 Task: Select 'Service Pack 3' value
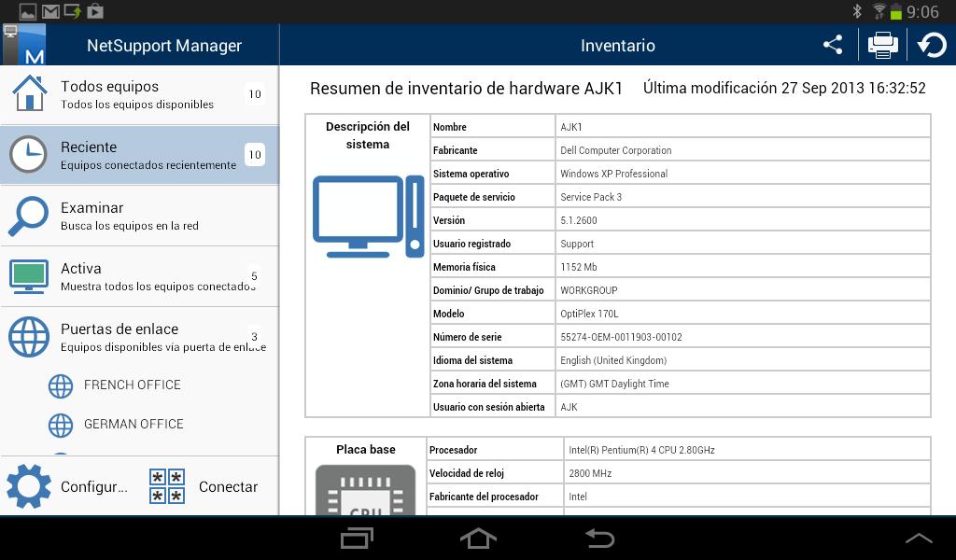coord(591,197)
